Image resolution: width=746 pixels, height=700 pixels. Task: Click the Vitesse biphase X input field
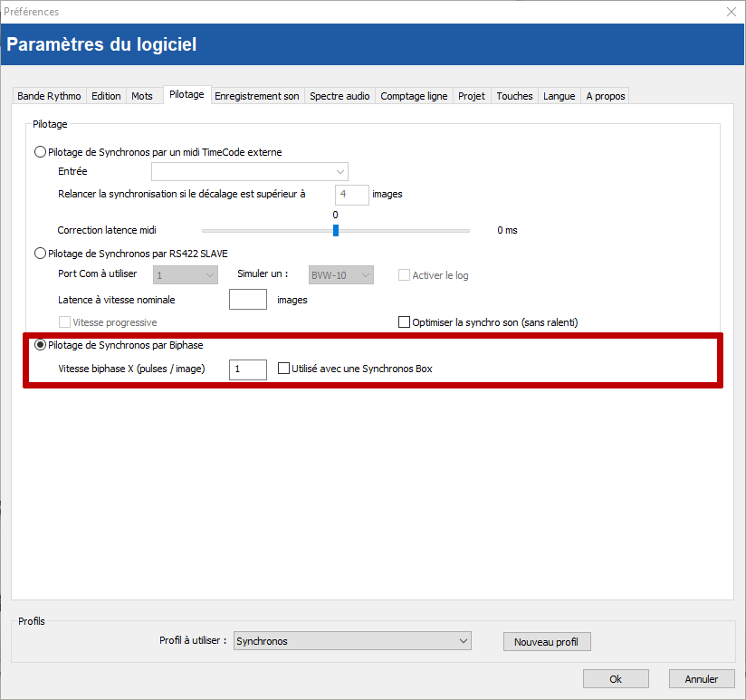click(247, 369)
